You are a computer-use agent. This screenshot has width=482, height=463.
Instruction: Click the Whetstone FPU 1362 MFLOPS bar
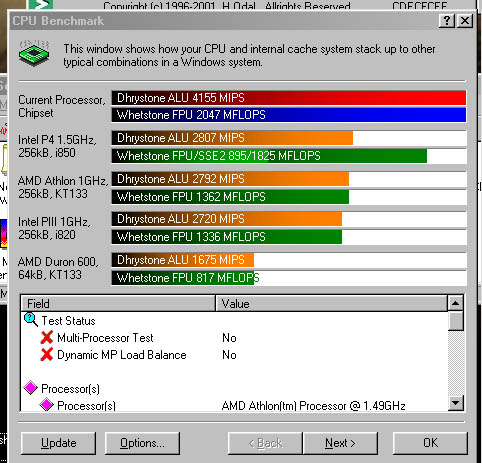(230, 197)
